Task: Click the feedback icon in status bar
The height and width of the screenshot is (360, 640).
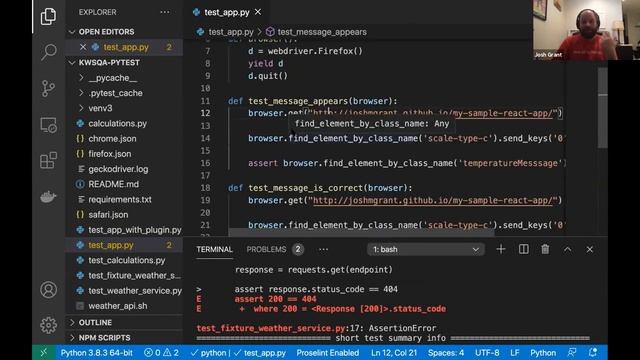Action: tap(572, 353)
